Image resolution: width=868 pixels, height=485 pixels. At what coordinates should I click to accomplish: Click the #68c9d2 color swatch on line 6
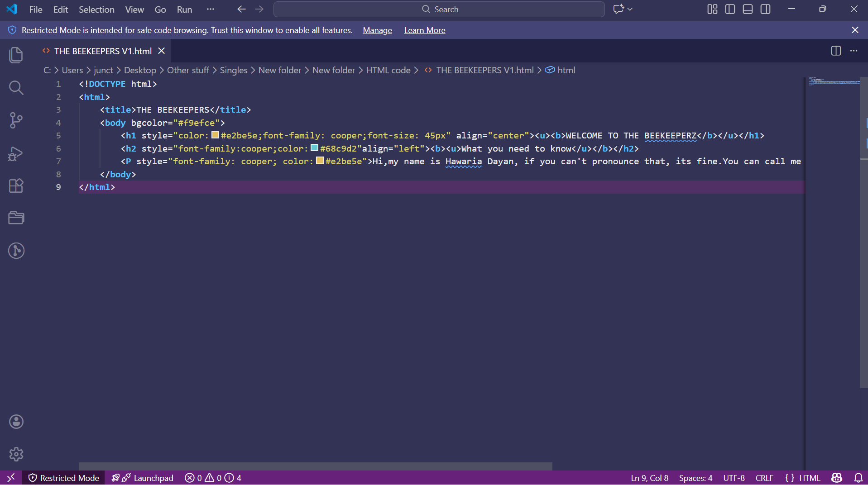pyautogui.click(x=315, y=148)
